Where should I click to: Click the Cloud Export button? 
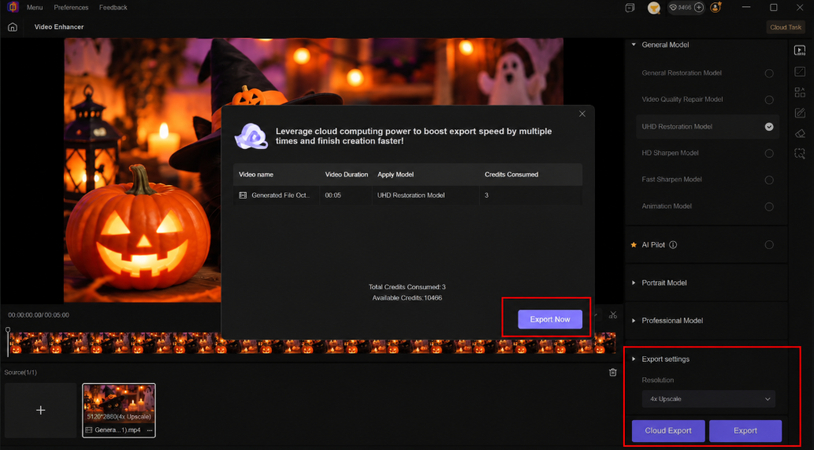668,431
